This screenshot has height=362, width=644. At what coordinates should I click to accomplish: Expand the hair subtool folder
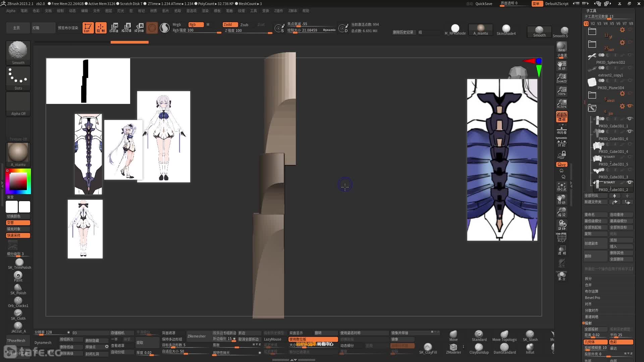(592, 44)
